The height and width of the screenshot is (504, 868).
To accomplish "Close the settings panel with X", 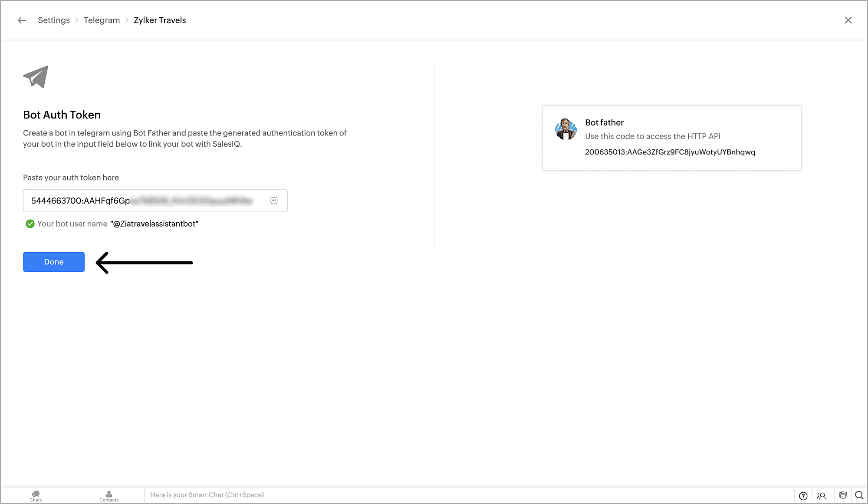I will pos(848,20).
